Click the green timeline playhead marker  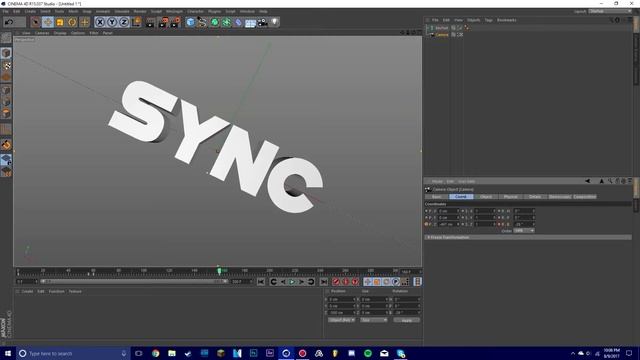coord(219,270)
